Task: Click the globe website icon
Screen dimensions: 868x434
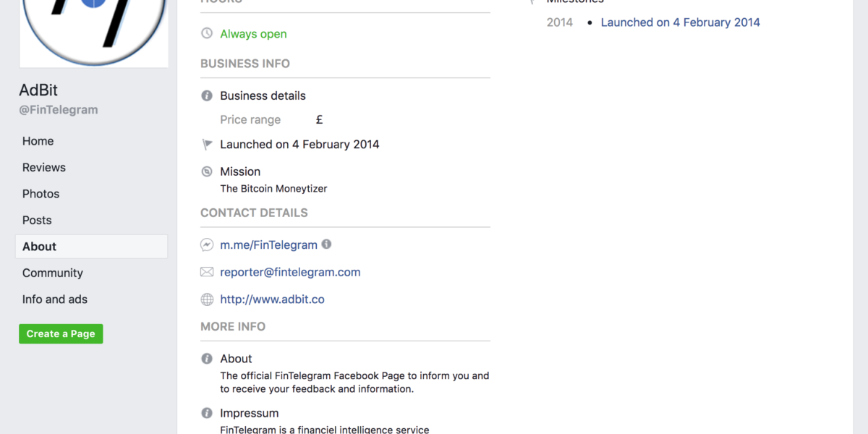Action: [x=207, y=299]
